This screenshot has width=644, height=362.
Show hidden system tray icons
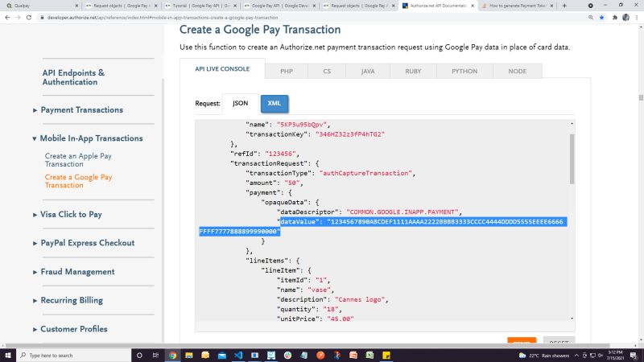click(576, 356)
